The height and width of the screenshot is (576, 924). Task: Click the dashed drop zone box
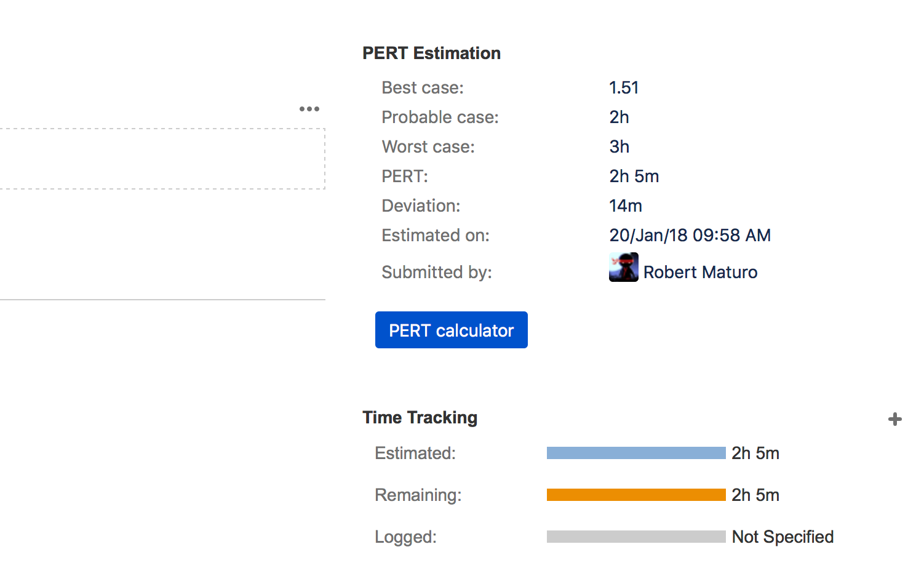point(162,159)
